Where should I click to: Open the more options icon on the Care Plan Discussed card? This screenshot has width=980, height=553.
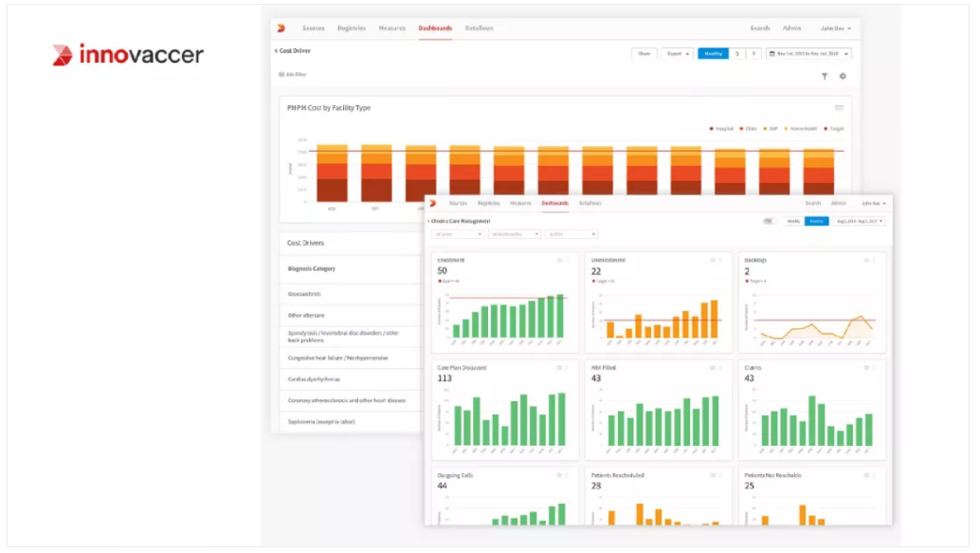567,368
